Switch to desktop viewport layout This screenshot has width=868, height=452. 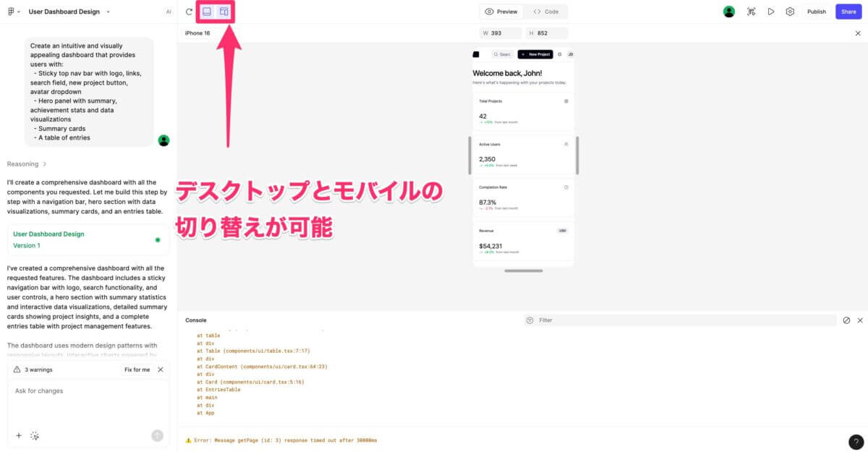pos(207,12)
